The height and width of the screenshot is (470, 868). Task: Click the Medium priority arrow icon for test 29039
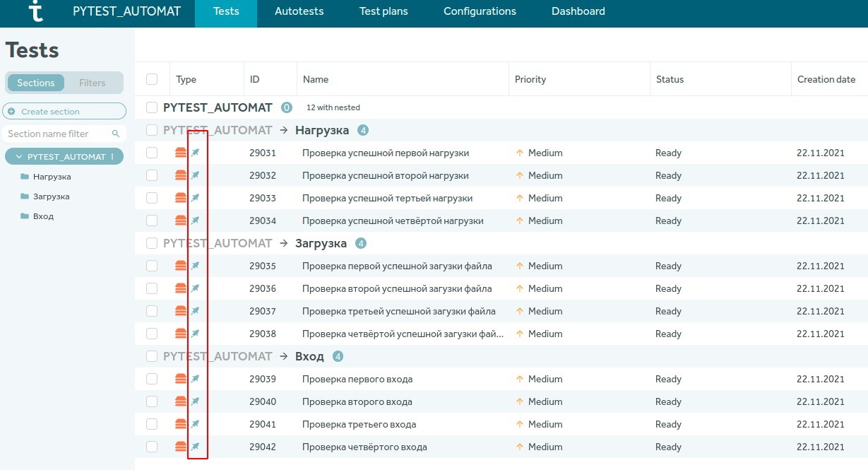click(x=520, y=379)
